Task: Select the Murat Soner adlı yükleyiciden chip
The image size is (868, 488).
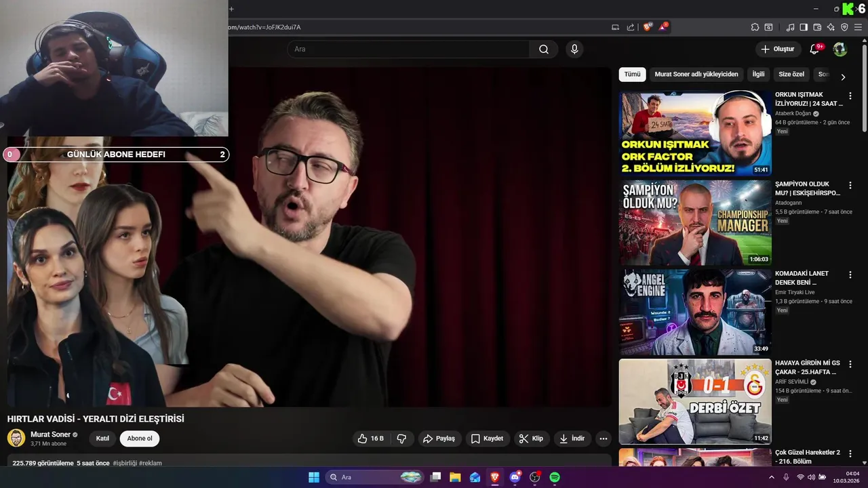Action: pos(696,75)
